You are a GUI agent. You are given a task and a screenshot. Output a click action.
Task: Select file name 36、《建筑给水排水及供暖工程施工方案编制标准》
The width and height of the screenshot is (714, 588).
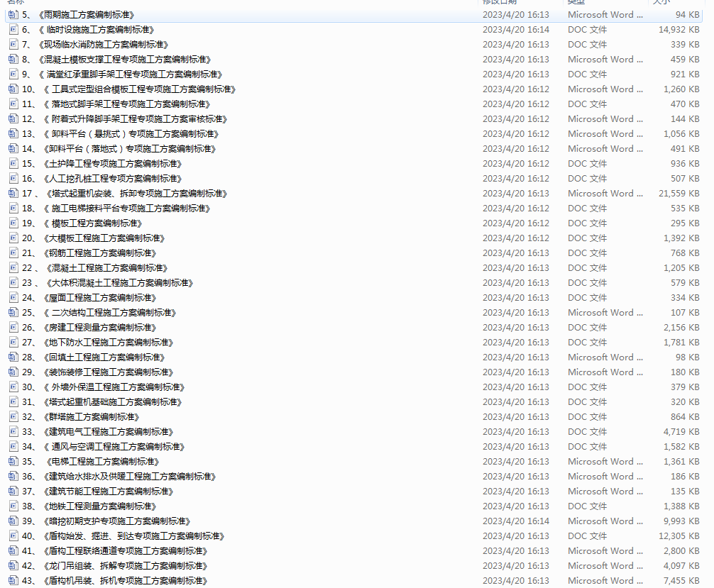click(119, 477)
